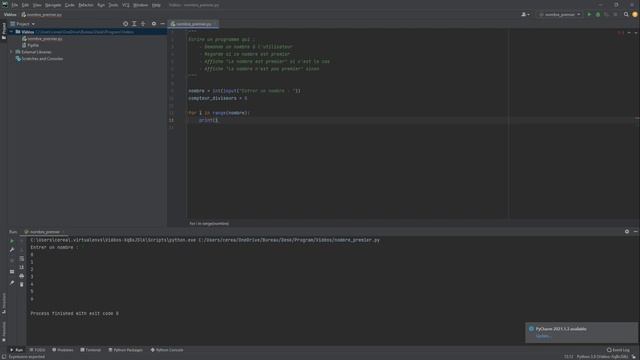Screen dimensions: 640x360
Task: Open the Code menu
Action: (x=70, y=5)
